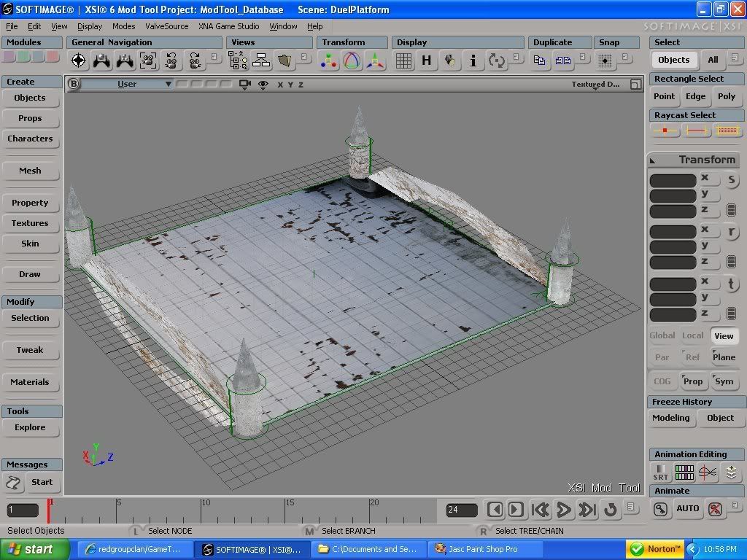This screenshot has height=560, width=747.
Task: Click the Poly rectangle select button
Action: click(x=727, y=96)
